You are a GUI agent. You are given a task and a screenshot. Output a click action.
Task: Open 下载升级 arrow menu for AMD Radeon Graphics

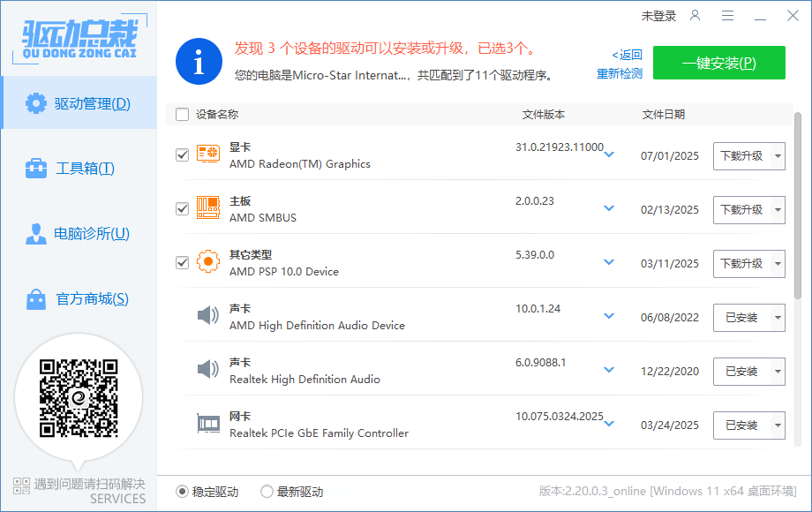click(778, 156)
